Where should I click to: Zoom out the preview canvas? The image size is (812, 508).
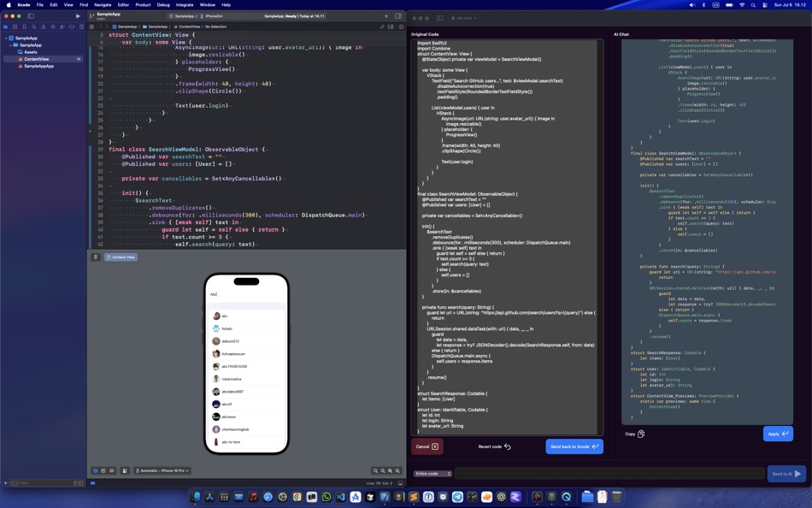[375, 470]
